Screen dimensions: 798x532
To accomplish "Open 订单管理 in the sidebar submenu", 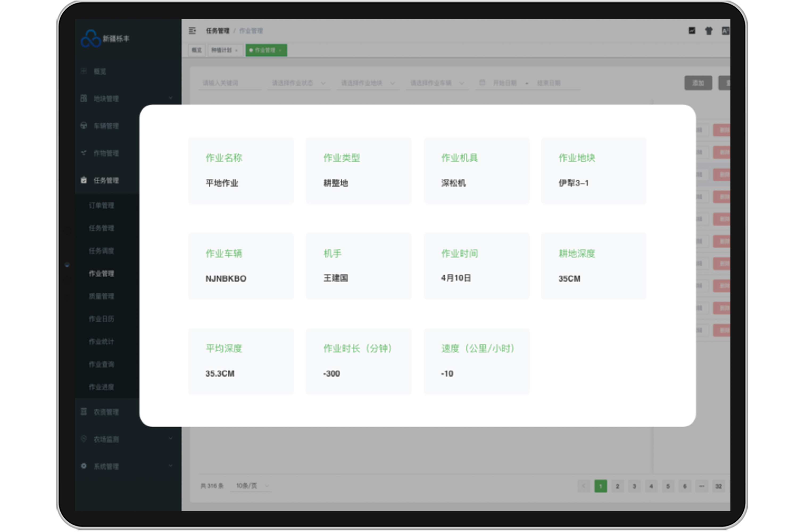I will (x=101, y=206).
